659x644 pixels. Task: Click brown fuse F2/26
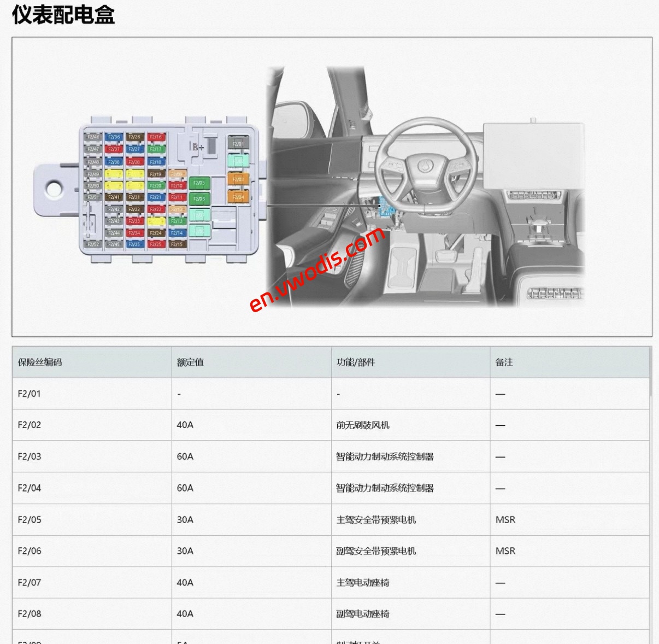(x=133, y=137)
